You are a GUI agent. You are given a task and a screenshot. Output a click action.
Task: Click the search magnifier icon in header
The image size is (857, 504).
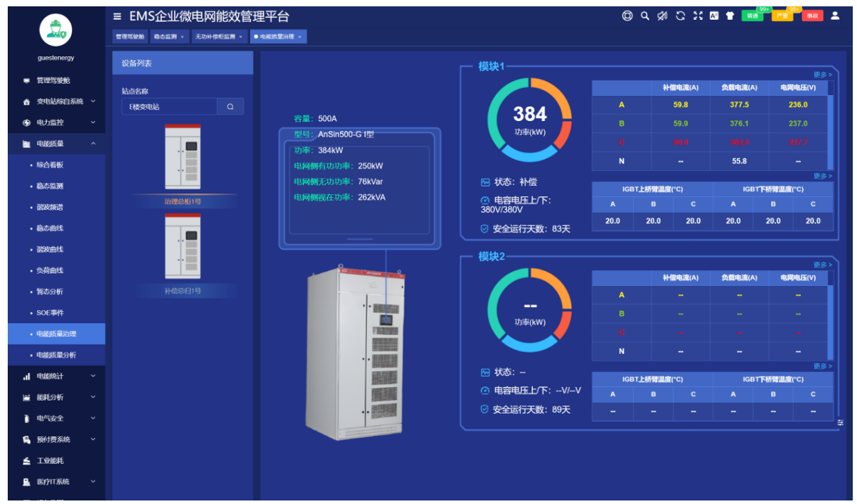click(644, 15)
